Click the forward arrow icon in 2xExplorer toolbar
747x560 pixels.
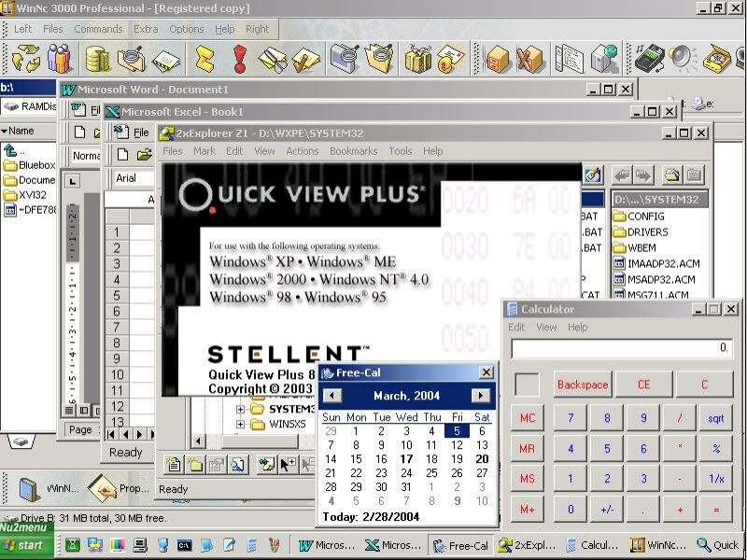click(643, 175)
